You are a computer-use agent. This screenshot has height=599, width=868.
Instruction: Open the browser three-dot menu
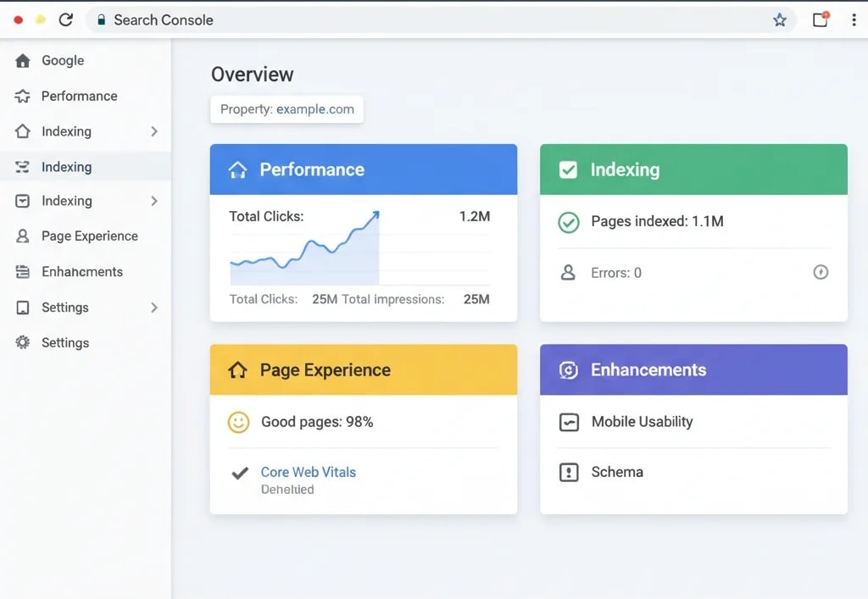pos(854,20)
